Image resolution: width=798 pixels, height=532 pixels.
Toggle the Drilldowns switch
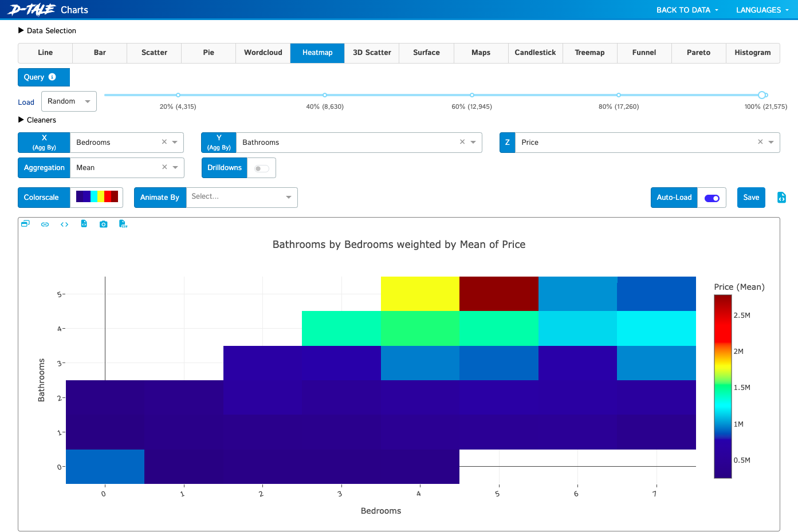coord(261,168)
